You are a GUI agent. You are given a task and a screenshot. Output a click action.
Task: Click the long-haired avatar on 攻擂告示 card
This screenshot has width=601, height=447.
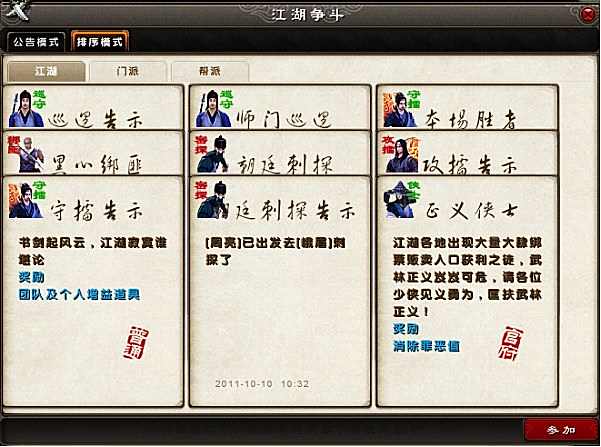click(x=401, y=154)
